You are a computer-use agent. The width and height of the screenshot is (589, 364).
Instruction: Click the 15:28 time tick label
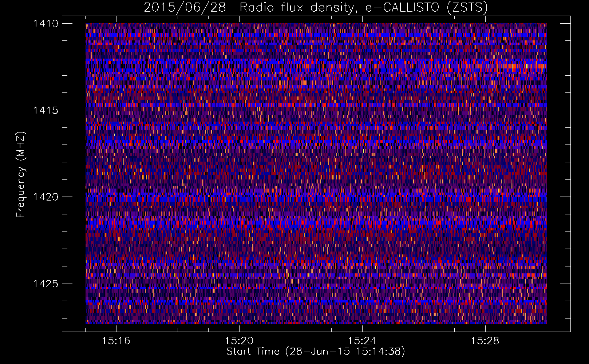(485, 341)
